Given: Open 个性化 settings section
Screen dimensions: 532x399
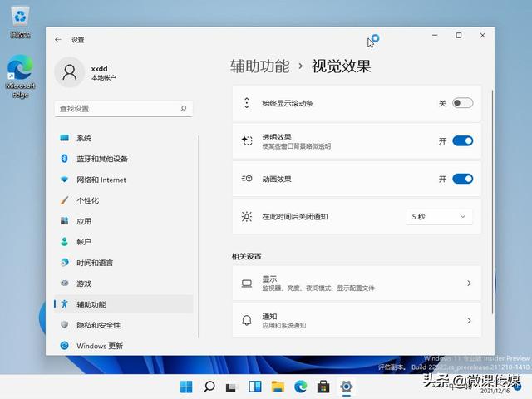Looking at the screenshot, I should click(124, 200).
